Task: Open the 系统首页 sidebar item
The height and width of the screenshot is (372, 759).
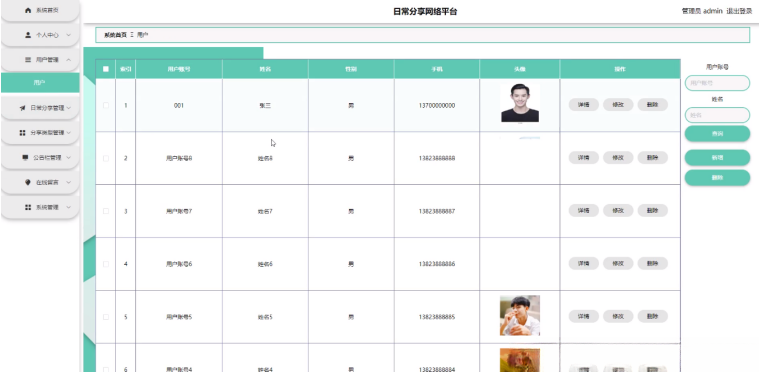Action: (x=40, y=10)
